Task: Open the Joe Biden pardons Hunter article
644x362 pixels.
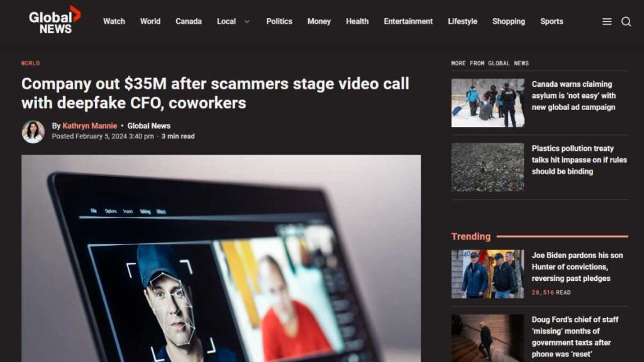Action: coord(577,266)
